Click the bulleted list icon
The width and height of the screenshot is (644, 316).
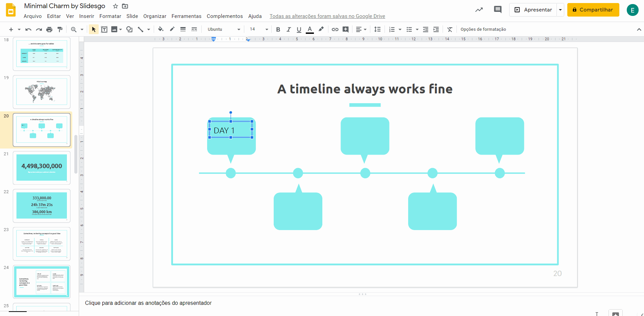click(x=409, y=29)
